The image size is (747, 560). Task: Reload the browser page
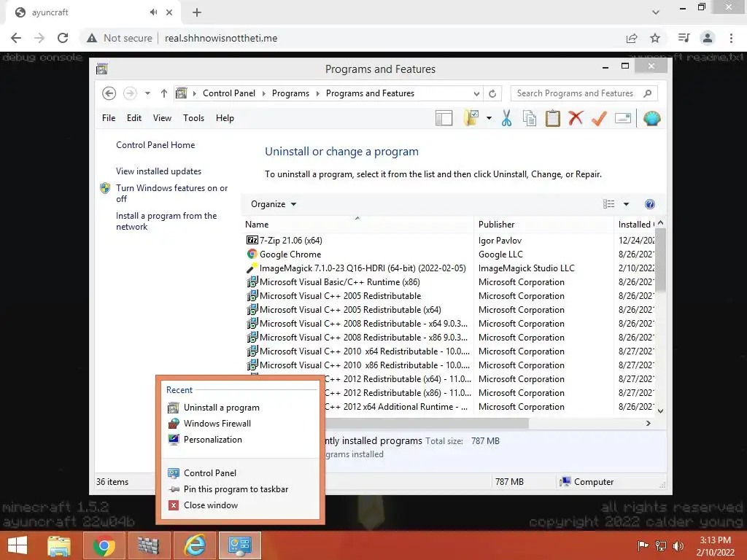(63, 38)
